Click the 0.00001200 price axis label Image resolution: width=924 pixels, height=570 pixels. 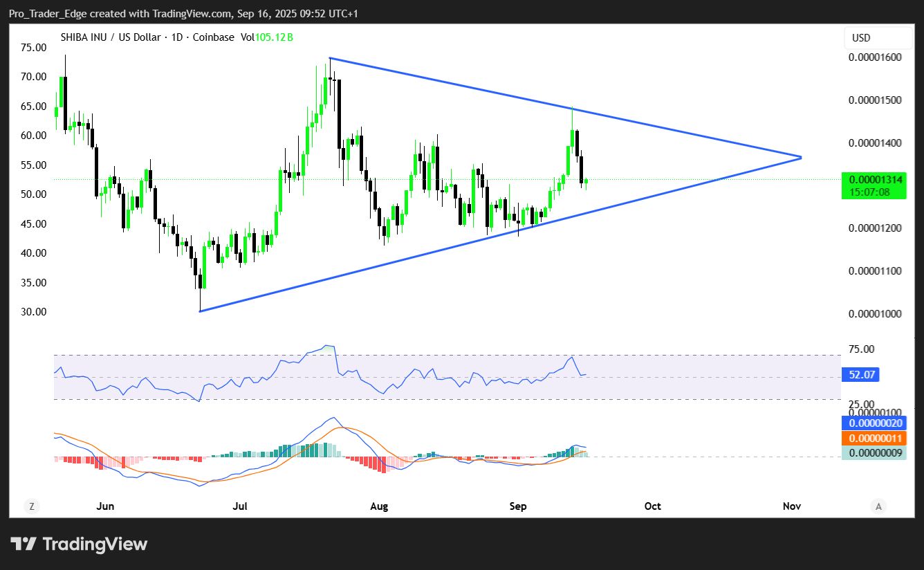[875, 228]
